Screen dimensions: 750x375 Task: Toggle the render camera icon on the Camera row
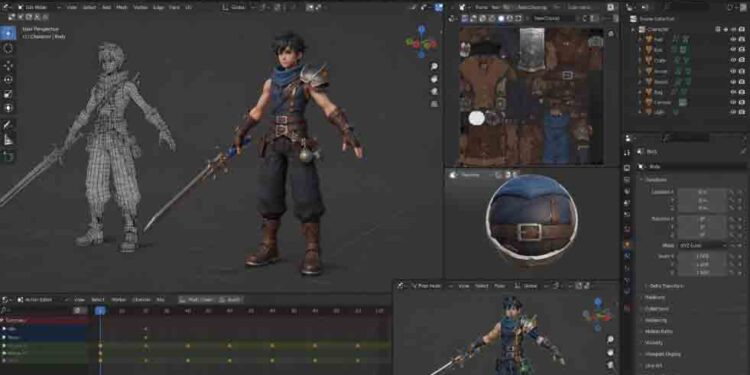coord(741,101)
